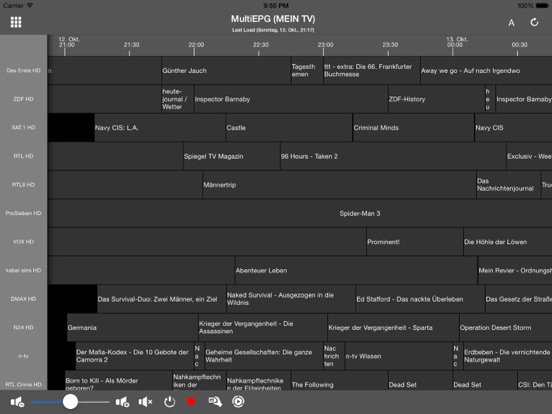The width and height of the screenshot is (552, 414).
Task: Open Die Höhle der Löwen programme
Action: (x=508, y=242)
